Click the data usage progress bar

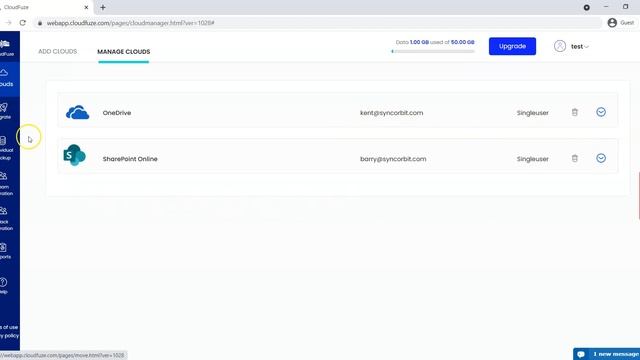click(433, 51)
